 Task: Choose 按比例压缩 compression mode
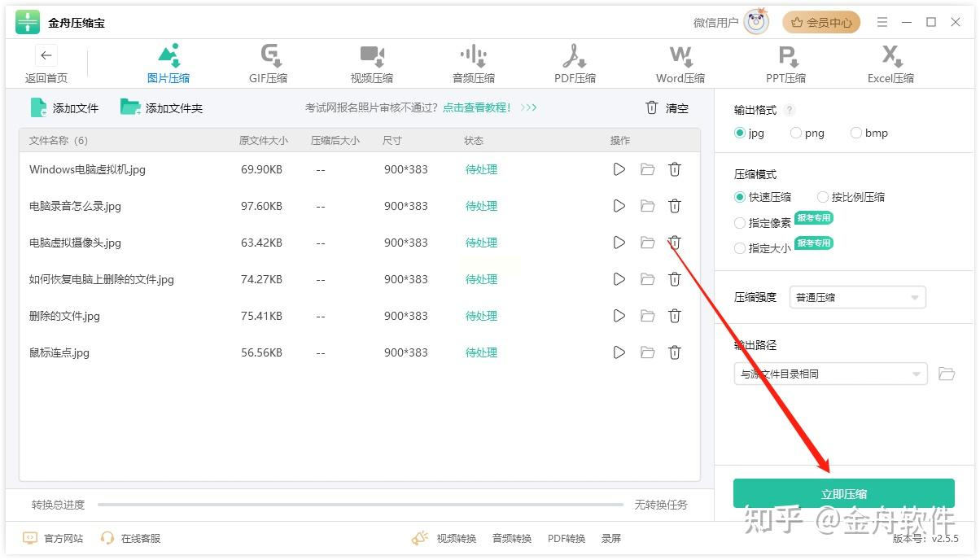[823, 197]
